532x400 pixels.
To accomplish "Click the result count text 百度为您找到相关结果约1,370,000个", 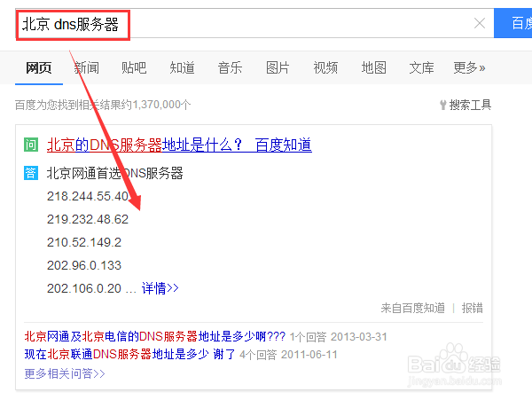I will click(103, 105).
